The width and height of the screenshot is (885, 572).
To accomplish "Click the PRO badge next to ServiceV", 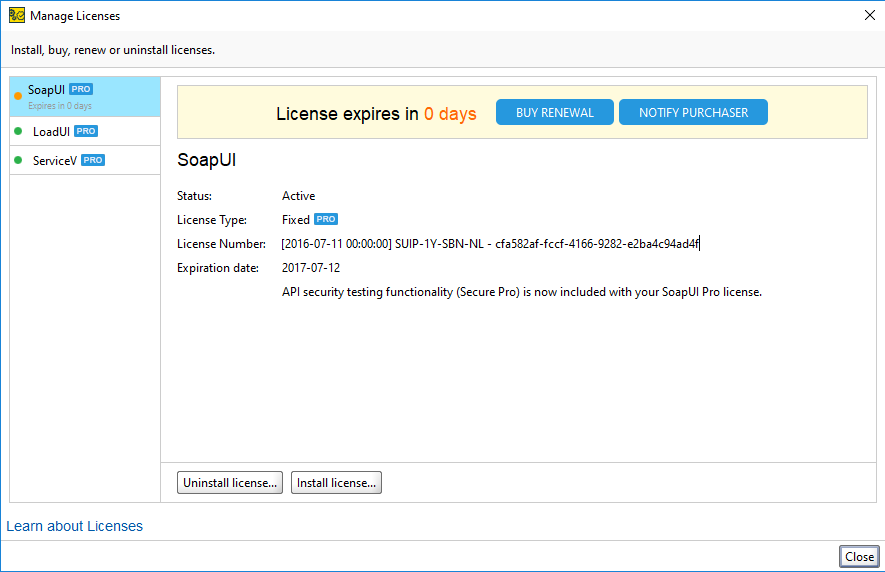I will [93, 160].
